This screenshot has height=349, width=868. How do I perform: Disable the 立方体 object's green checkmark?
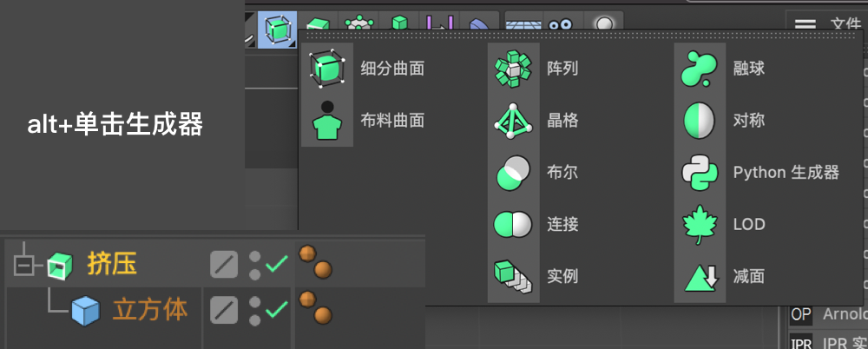coord(277,308)
